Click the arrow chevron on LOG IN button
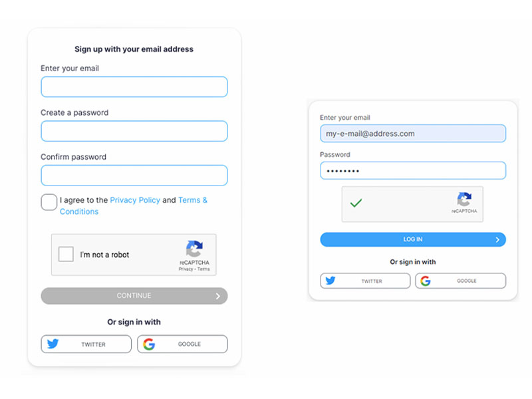 [x=497, y=239]
